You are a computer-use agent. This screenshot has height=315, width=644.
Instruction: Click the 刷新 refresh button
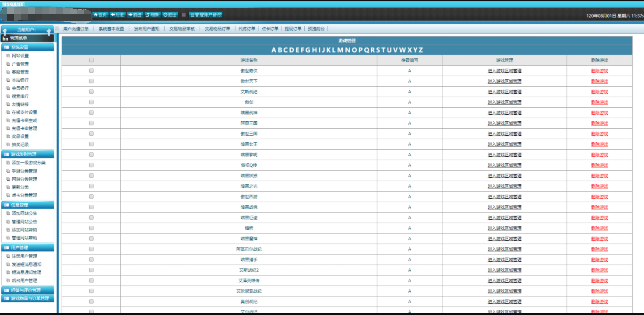point(152,15)
